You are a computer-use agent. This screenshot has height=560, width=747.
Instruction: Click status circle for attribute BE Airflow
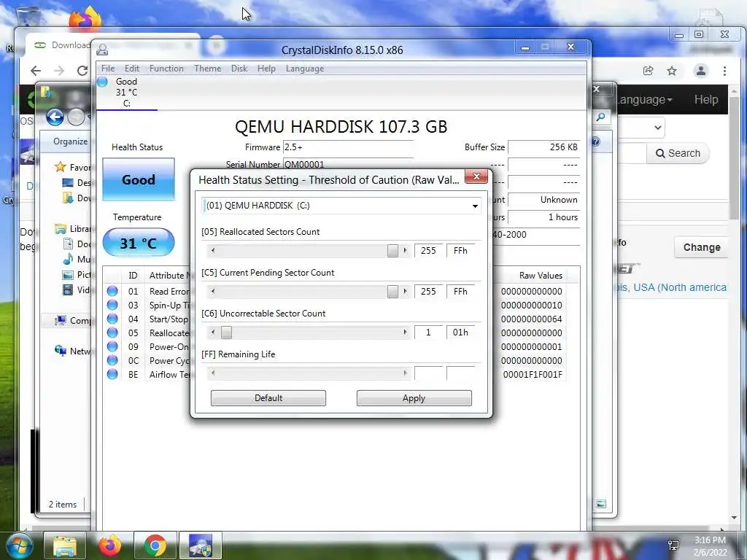point(112,374)
